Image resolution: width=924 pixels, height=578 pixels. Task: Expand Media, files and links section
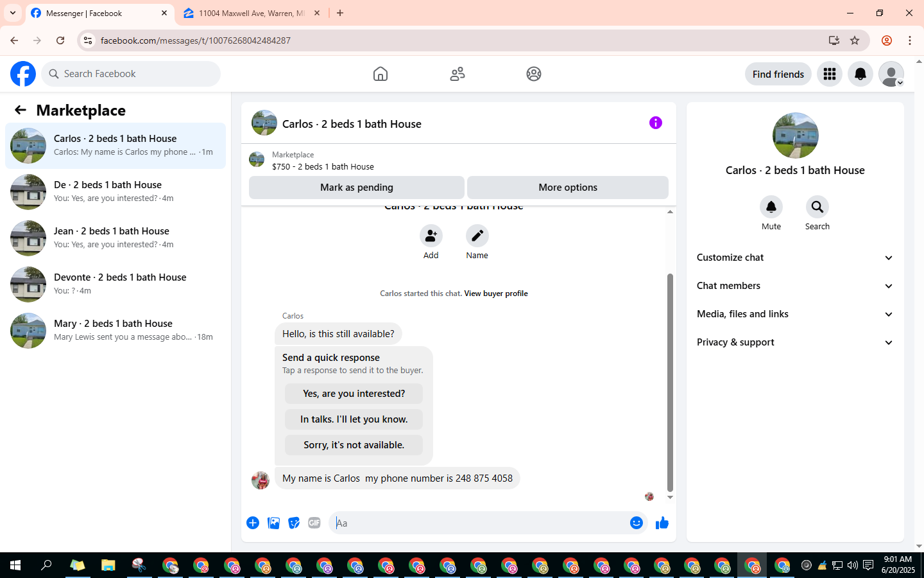click(795, 314)
